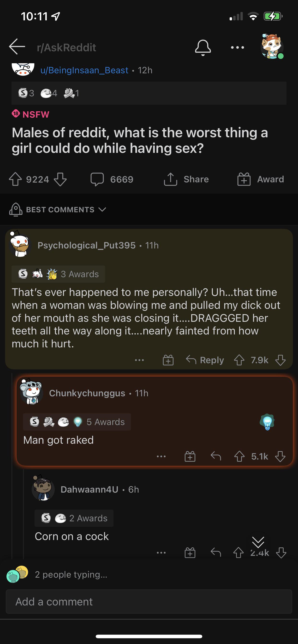Downvote the "Corn on a cock" comment
The width and height of the screenshot is (298, 644).
click(x=281, y=553)
